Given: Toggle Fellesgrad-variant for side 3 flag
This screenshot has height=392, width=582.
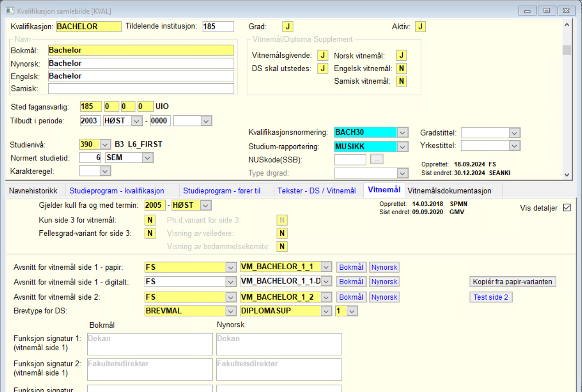Looking at the screenshot, I should [x=150, y=233].
